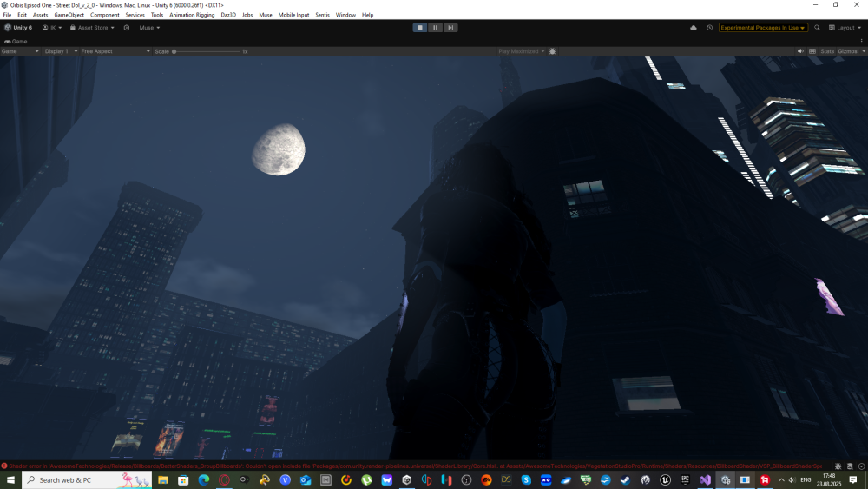Click Experimental Packages In Use button
868x489 pixels.
(763, 28)
